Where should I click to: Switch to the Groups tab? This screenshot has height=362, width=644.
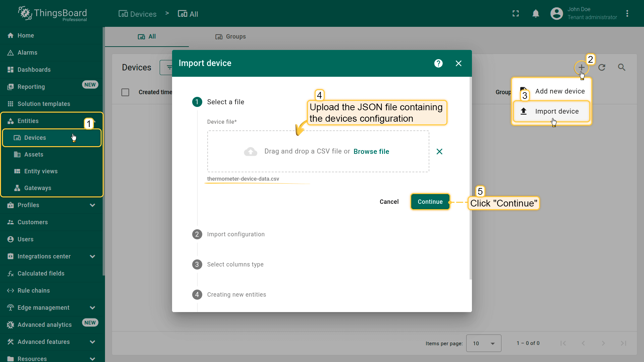(x=230, y=37)
